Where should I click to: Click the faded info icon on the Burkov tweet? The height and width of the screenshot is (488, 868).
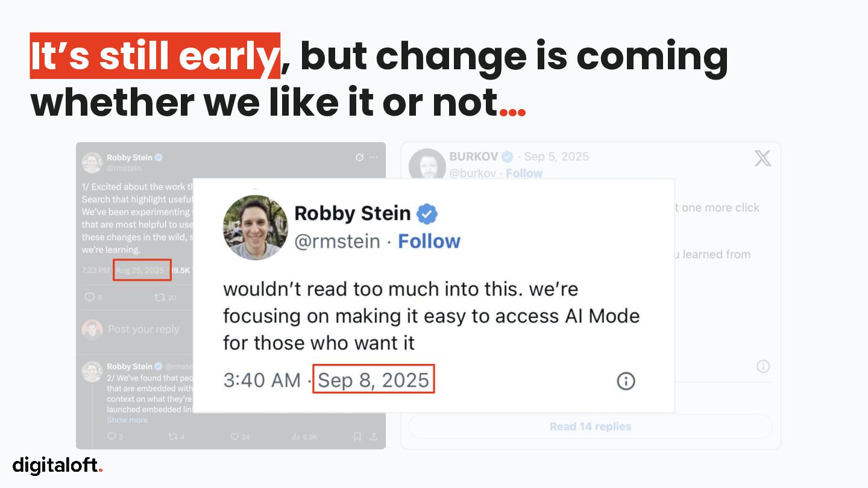click(763, 366)
